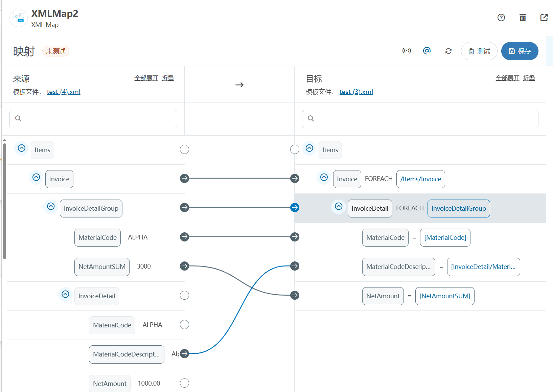Select the NetAmountSUM source tree item
Viewport: 553px width, 392px height.
point(102,267)
